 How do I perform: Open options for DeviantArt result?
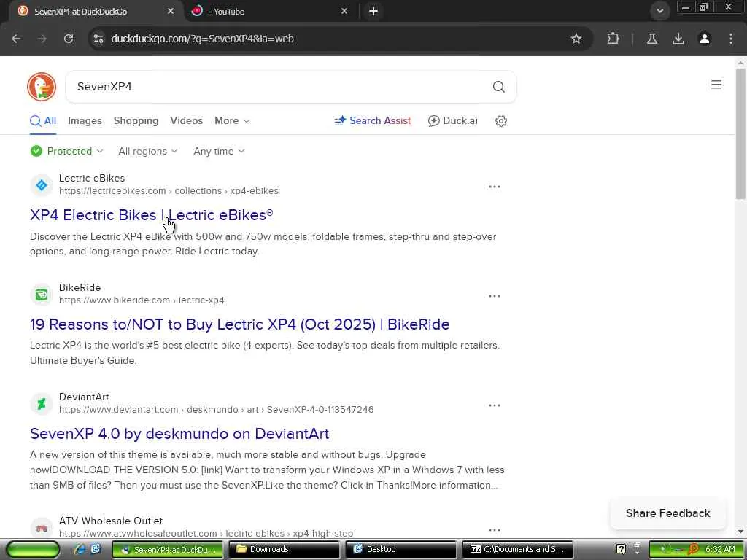[495, 405]
